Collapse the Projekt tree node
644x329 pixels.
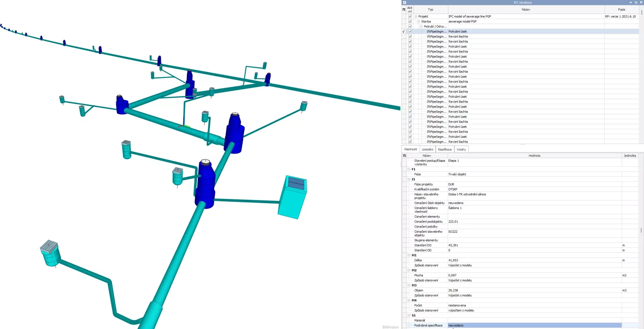point(416,16)
